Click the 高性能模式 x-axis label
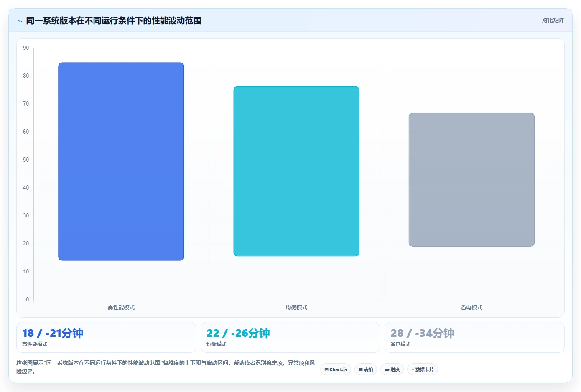Screen dimensions: 581x392 pyautogui.click(x=121, y=307)
